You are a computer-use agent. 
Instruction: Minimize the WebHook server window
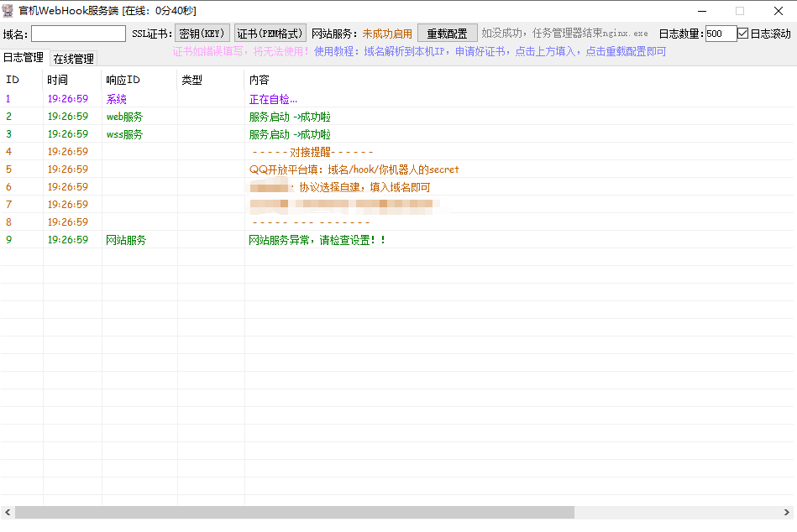(x=700, y=11)
